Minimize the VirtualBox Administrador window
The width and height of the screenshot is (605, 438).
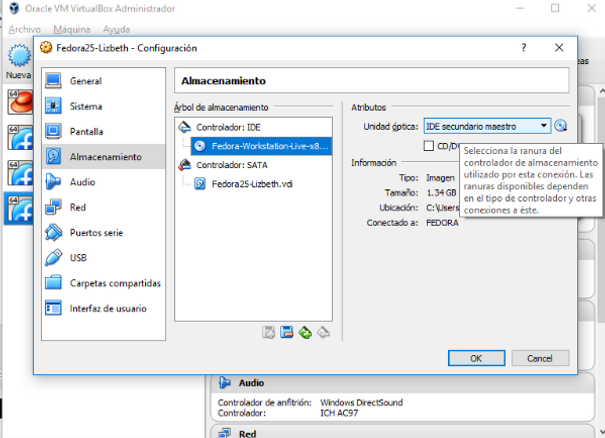coord(520,8)
